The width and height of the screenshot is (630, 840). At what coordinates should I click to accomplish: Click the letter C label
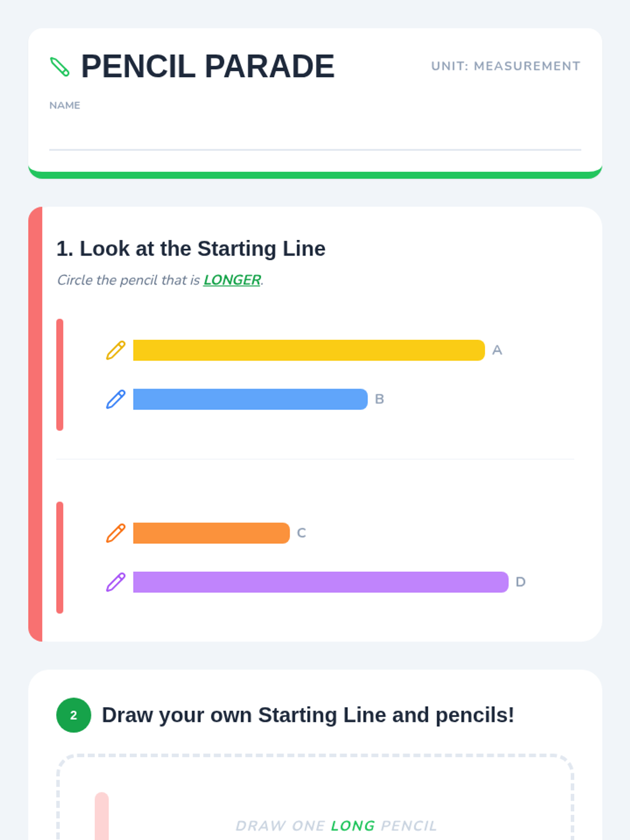(x=301, y=533)
